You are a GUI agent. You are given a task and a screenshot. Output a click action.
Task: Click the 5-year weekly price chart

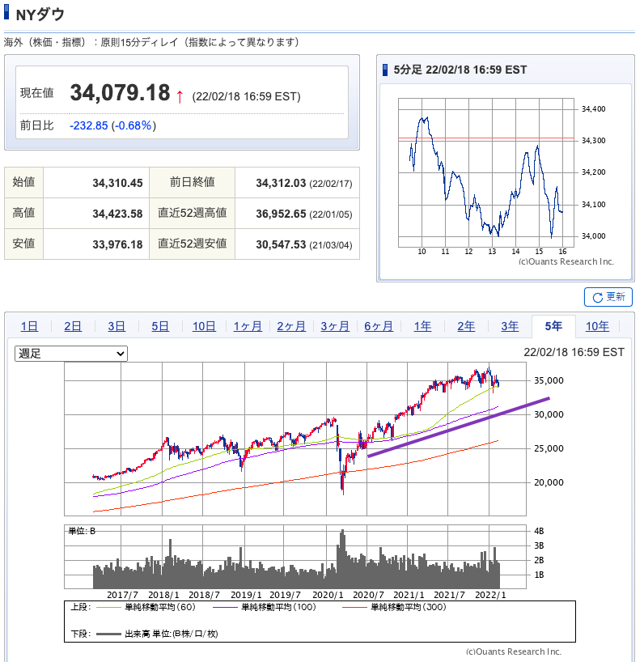295,439
